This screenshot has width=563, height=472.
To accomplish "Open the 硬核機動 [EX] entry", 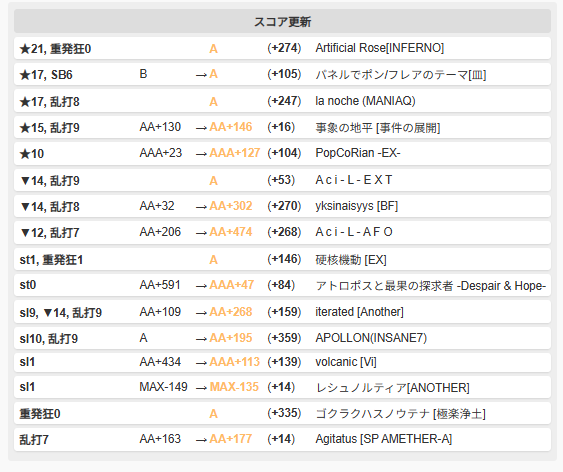I will tap(351, 260).
